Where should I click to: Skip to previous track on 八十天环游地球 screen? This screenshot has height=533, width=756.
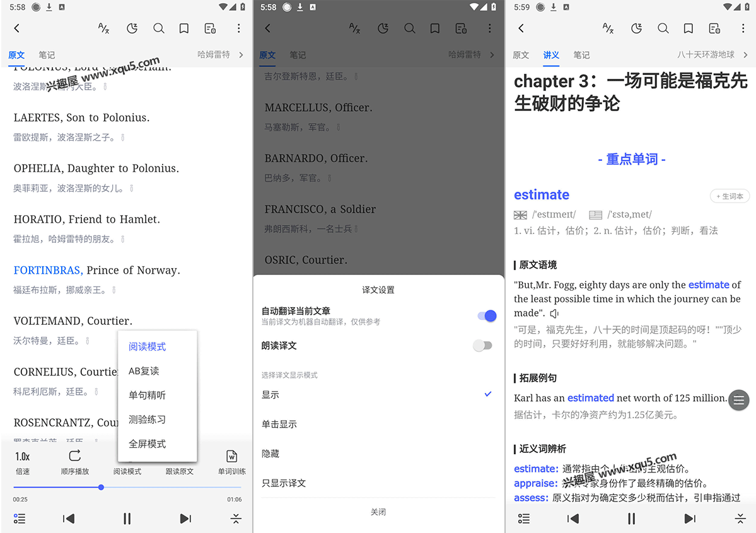[x=573, y=518]
